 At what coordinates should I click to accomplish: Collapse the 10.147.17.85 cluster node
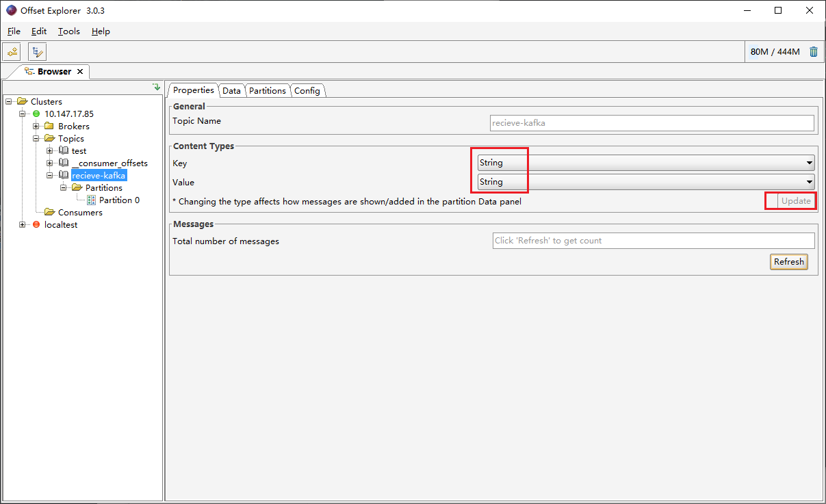23,114
